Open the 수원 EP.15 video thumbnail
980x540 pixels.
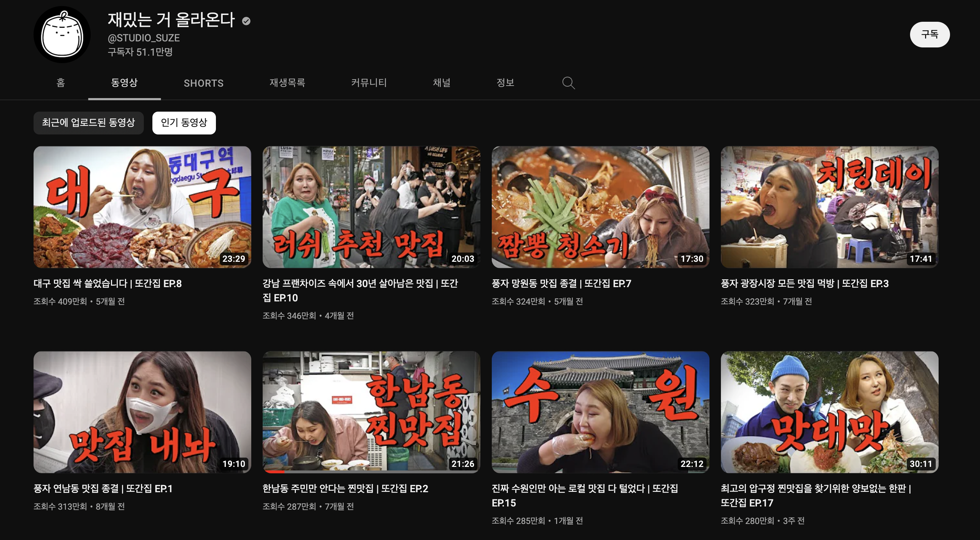600,412
